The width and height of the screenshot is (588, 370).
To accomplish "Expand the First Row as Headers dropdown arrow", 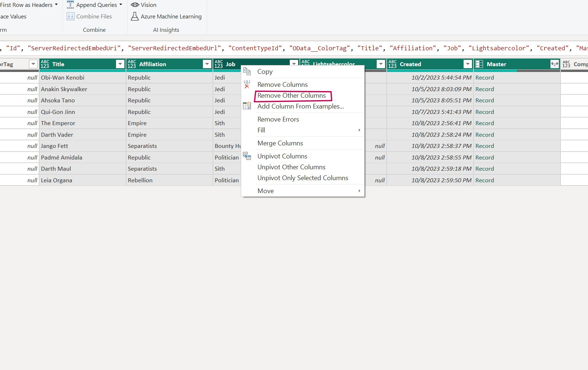I will click(56, 5).
